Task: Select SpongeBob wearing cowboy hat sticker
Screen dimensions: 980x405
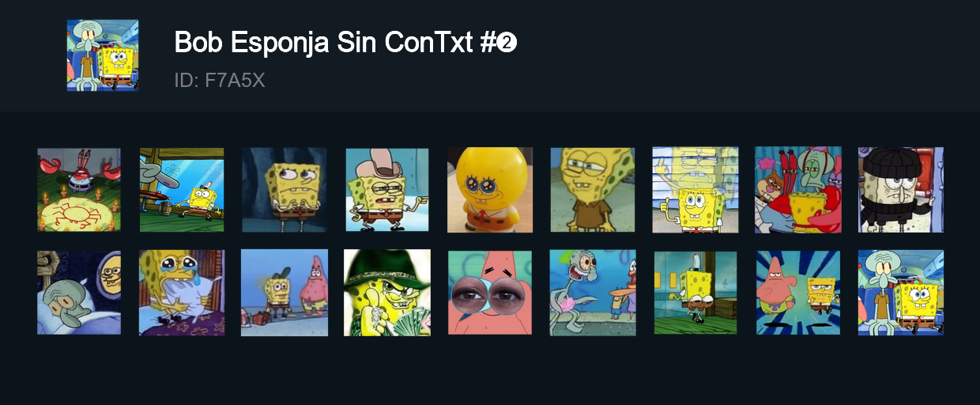Action: [x=387, y=190]
